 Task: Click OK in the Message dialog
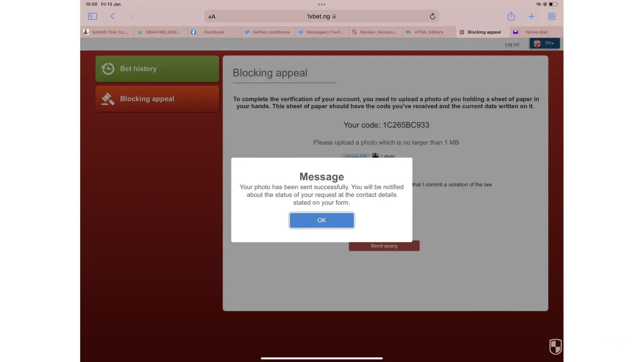(x=322, y=220)
